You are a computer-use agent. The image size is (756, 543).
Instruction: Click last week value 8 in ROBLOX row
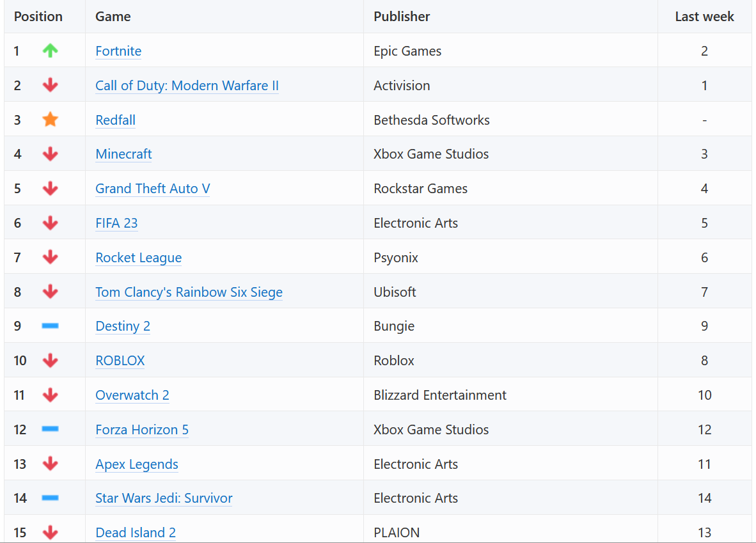coord(704,361)
